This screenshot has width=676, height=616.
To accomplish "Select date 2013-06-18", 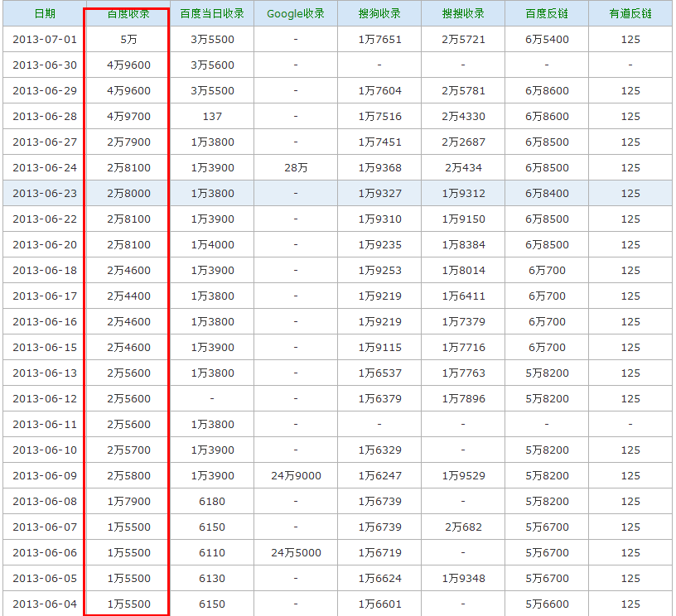I will [x=45, y=271].
